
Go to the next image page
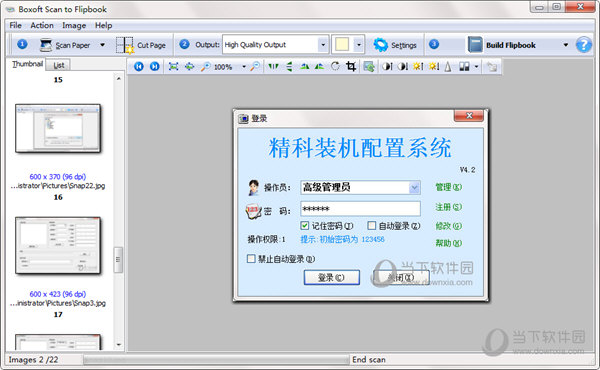pyautogui.click(x=155, y=67)
